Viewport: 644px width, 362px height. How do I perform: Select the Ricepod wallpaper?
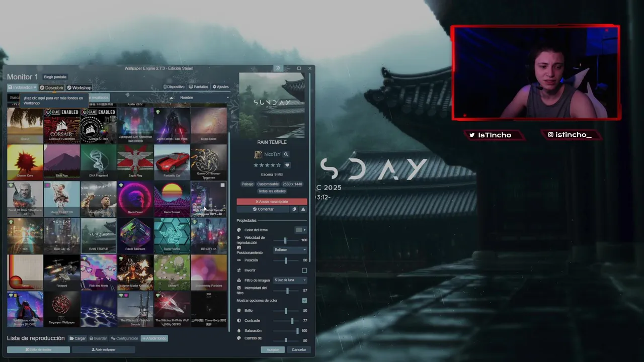62,273
